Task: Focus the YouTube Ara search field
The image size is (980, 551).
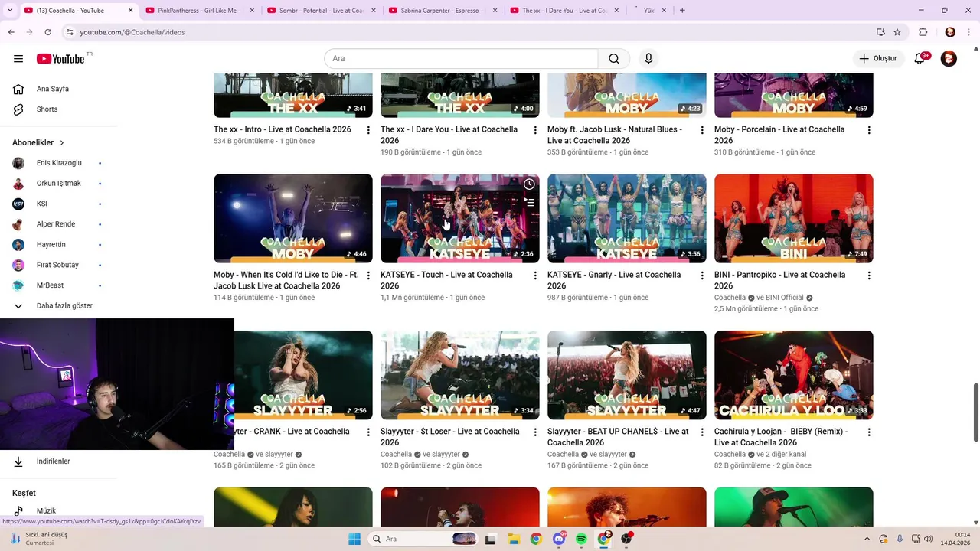Action: [x=461, y=59]
